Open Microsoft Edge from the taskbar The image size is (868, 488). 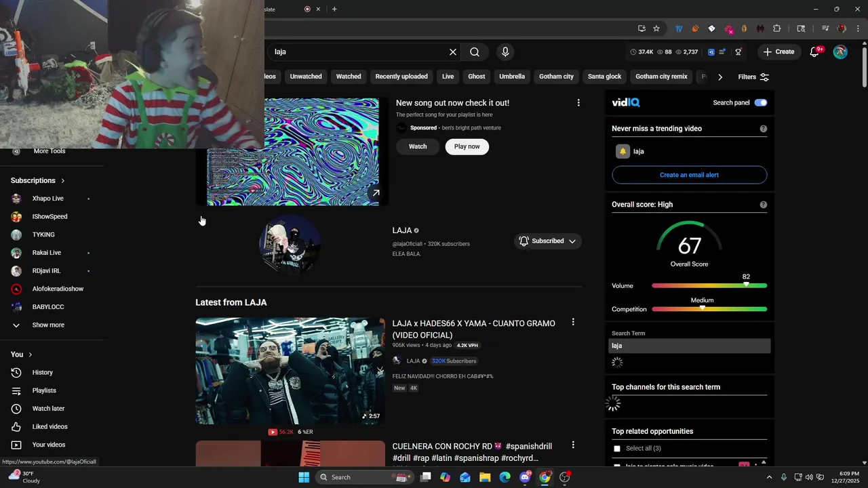click(x=505, y=477)
